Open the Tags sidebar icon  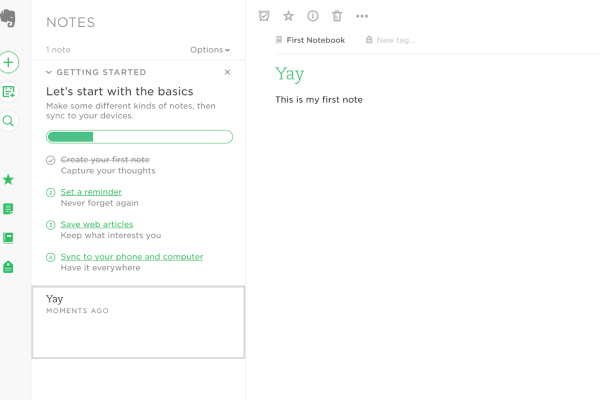[x=8, y=267]
